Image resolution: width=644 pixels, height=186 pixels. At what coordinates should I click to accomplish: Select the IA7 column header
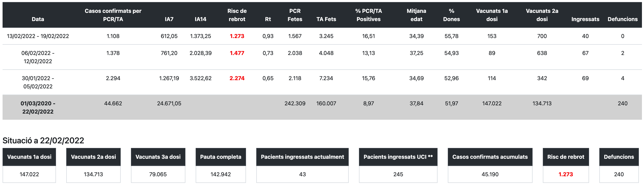click(x=169, y=19)
